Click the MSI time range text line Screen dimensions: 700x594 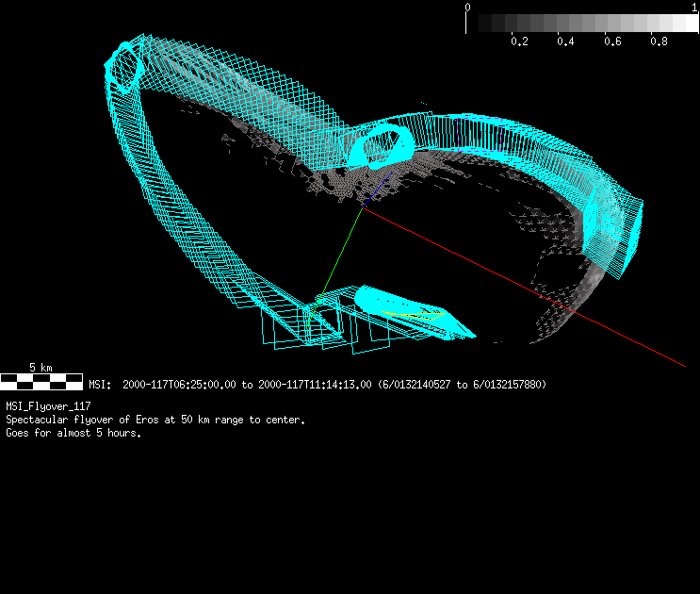coord(317,385)
